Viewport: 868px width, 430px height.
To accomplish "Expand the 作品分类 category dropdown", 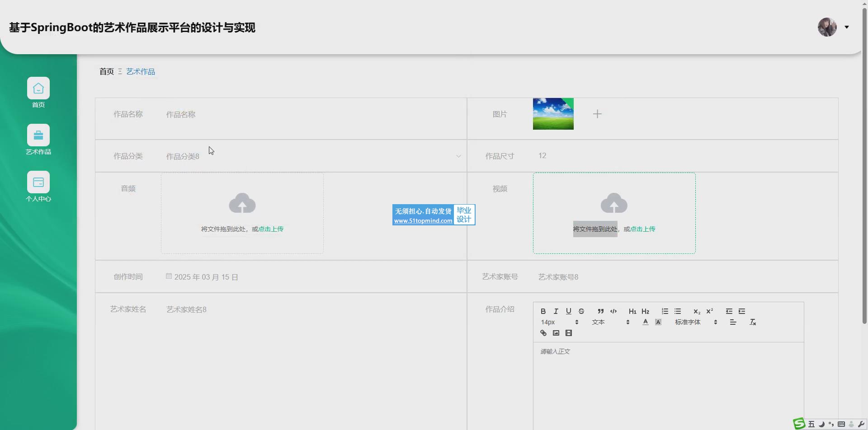I will pyautogui.click(x=312, y=156).
